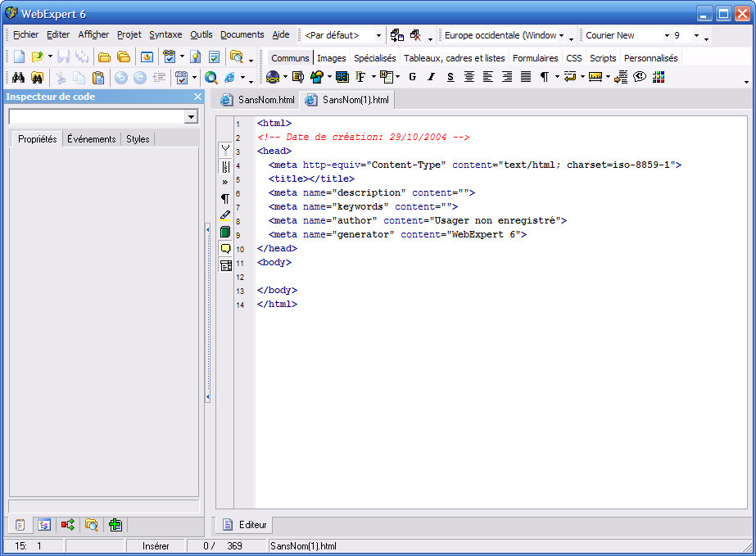Click the multiple folders icon
This screenshot has height=556, width=756.
124,57
